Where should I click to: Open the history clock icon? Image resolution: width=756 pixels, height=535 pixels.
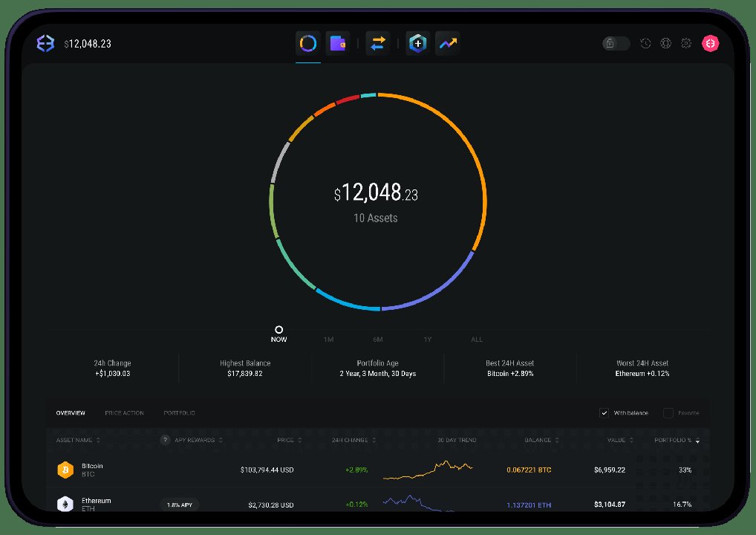pyautogui.click(x=645, y=44)
